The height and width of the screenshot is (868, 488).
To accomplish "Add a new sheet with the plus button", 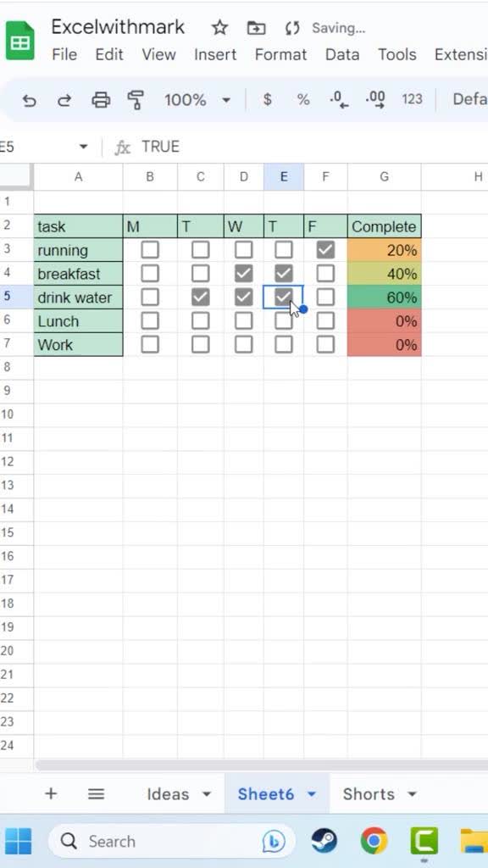I will click(51, 793).
